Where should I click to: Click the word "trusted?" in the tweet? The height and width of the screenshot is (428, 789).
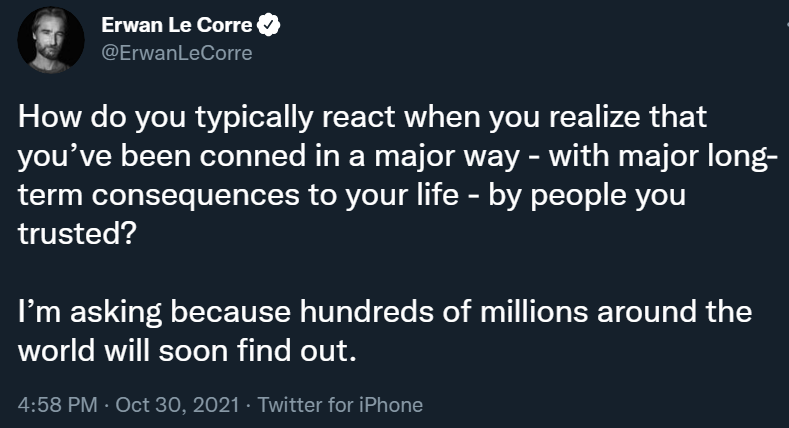coord(68,235)
